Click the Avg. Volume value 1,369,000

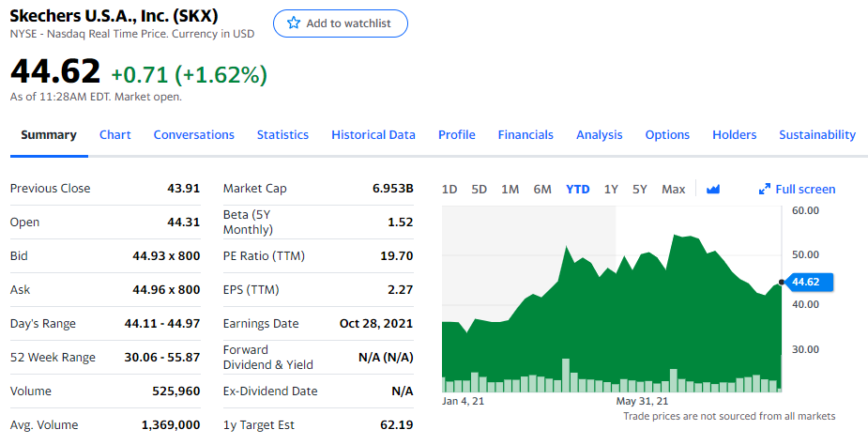171,425
